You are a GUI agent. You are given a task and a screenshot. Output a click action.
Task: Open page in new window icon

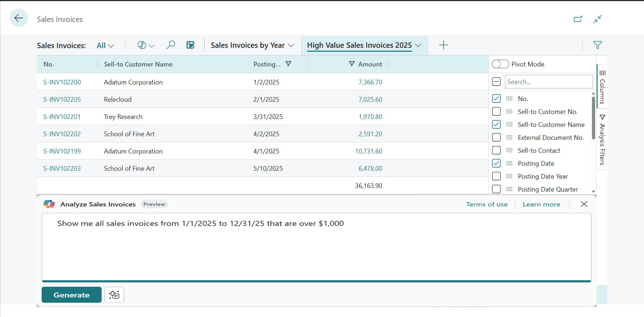point(578,19)
